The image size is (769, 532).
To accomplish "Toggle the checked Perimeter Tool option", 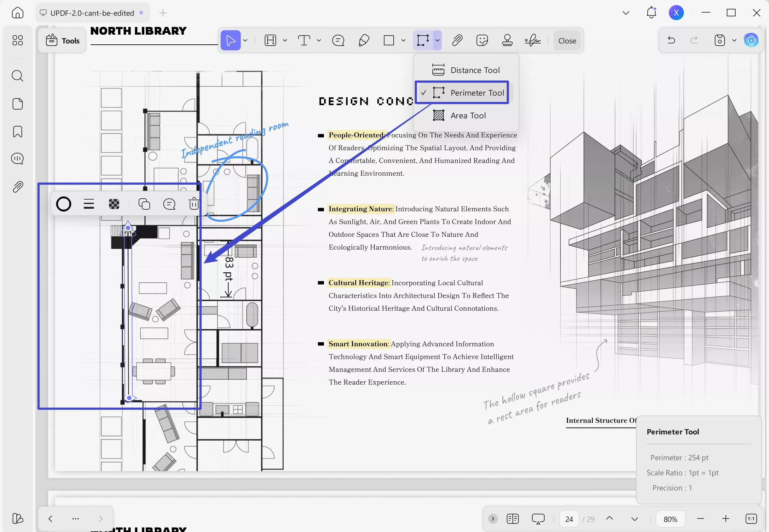I will pos(462,93).
